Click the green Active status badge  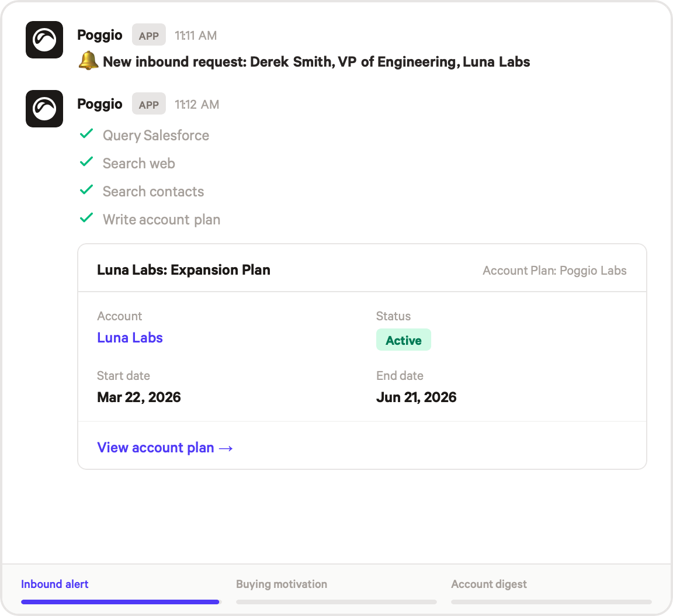click(403, 340)
